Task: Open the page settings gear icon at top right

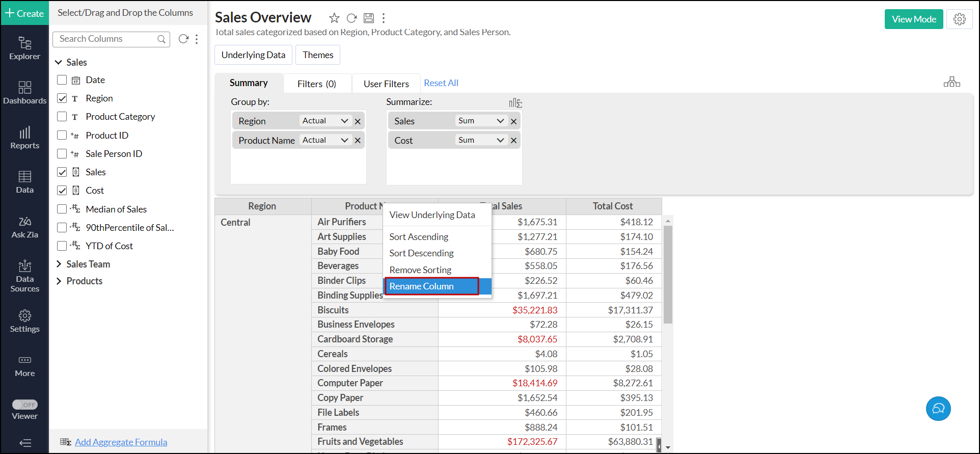Action: (x=959, y=19)
